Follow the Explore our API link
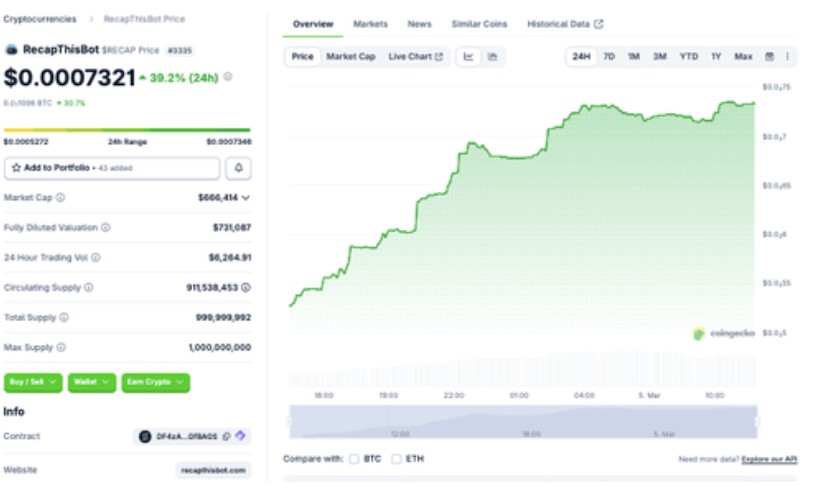The width and height of the screenshot is (833, 499). (769, 459)
